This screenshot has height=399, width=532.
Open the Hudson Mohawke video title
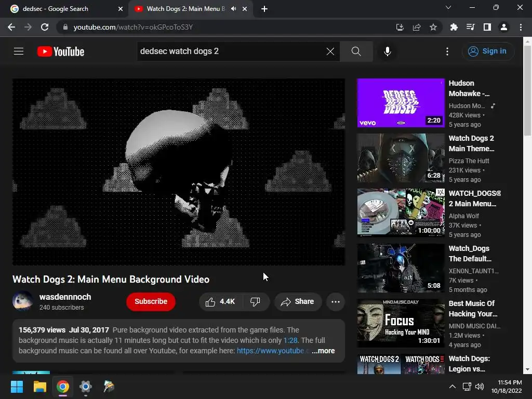pyautogui.click(x=469, y=88)
